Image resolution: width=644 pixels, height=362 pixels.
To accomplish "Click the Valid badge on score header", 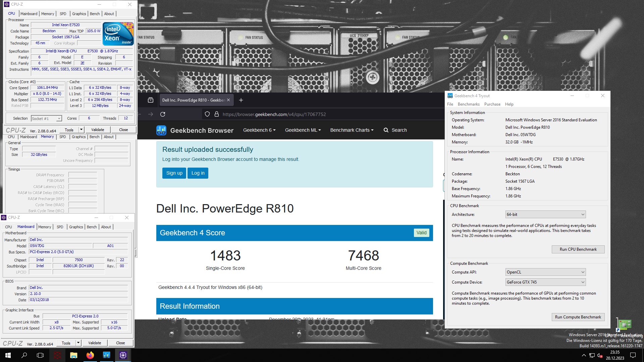I will tap(421, 233).
